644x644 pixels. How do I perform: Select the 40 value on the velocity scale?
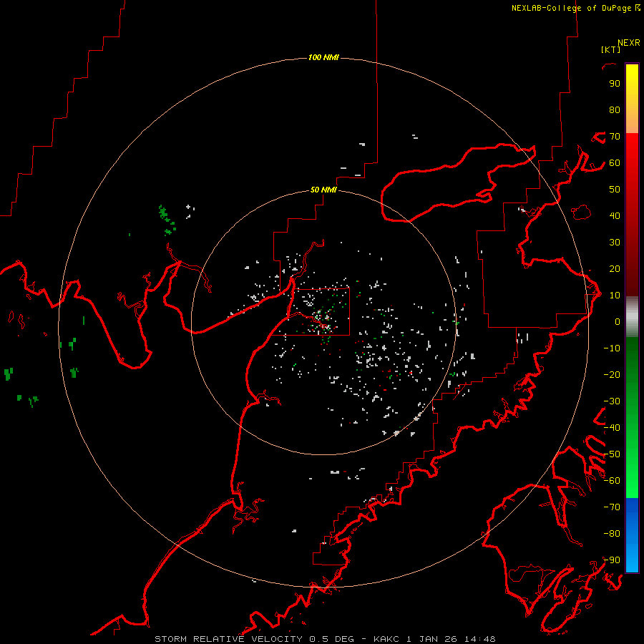coord(615,215)
